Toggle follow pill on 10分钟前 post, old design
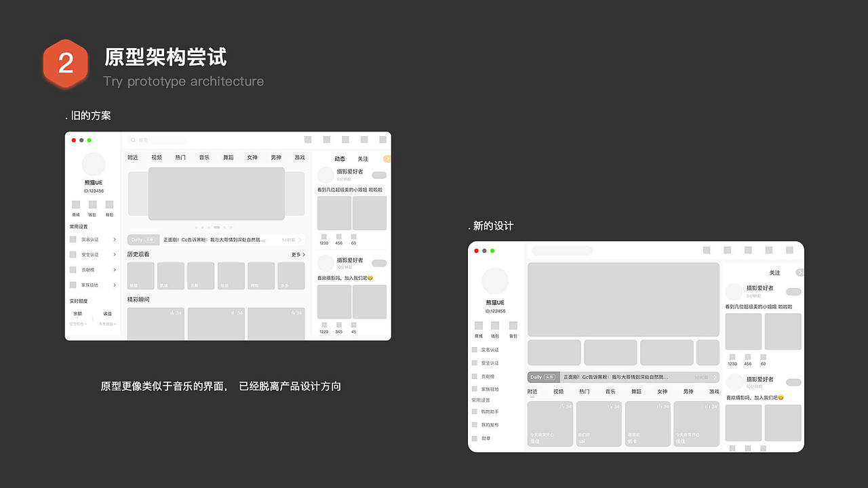Image resolution: width=868 pixels, height=488 pixels. (x=379, y=263)
